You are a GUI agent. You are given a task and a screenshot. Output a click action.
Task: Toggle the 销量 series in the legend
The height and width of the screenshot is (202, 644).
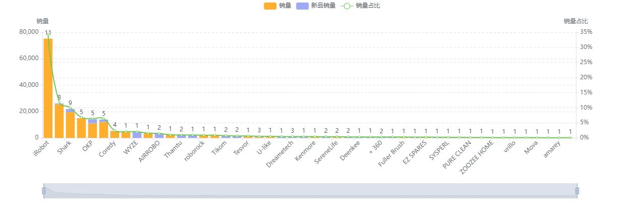click(x=277, y=6)
